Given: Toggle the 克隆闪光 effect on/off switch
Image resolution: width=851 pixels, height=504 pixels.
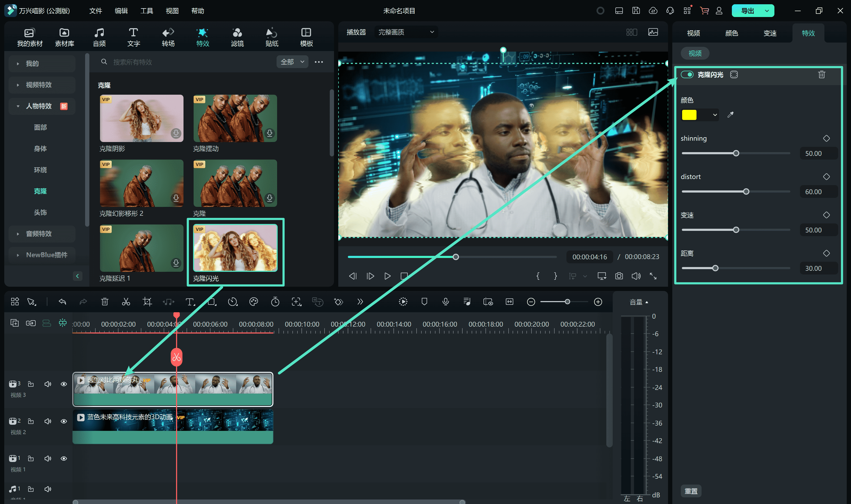Looking at the screenshot, I should [x=688, y=74].
